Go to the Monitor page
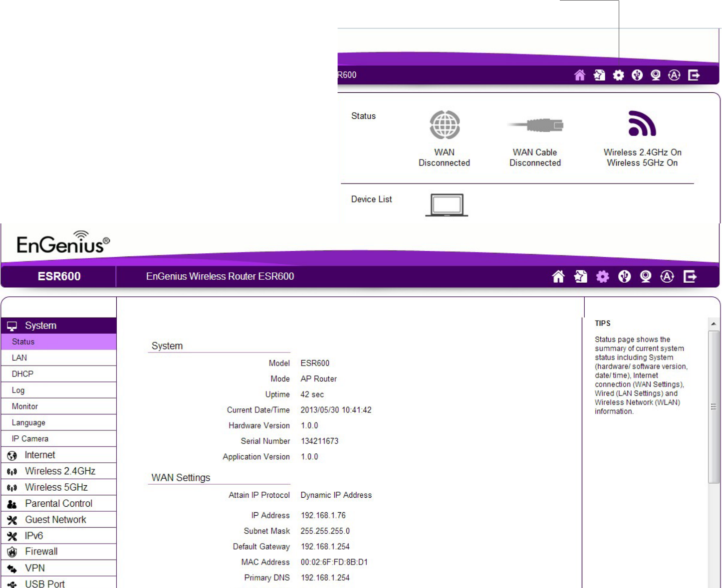The height and width of the screenshot is (588, 722). [x=58, y=406]
